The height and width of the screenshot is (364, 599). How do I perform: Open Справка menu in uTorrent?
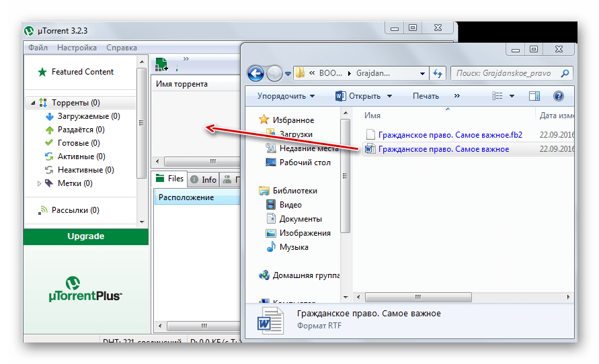click(x=122, y=48)
